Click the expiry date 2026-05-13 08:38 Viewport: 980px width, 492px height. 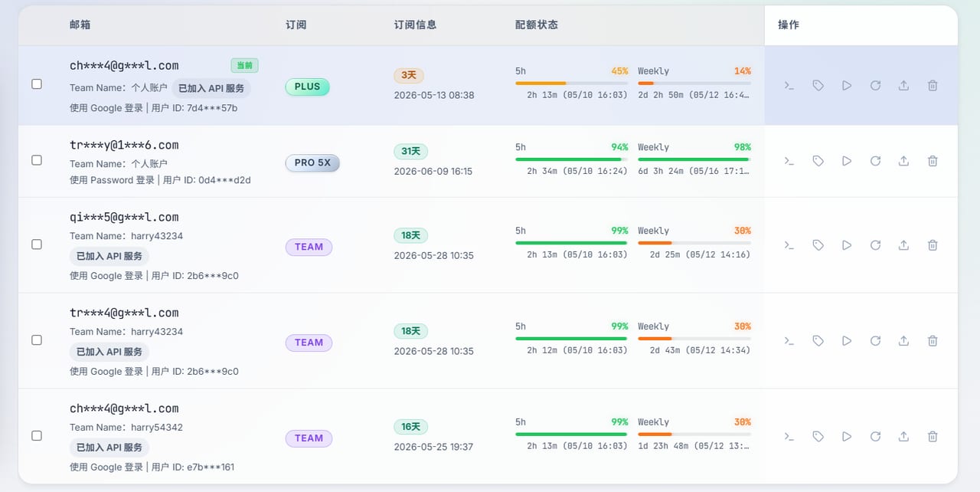point(434,95)
